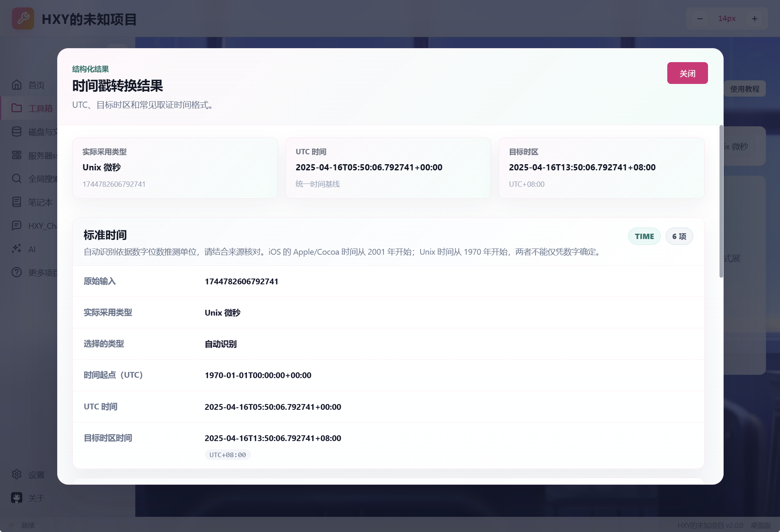The width and height of the screenshot is (780, 532).
Task: Select the Toolbox folder icon
Action: [16, 108]
